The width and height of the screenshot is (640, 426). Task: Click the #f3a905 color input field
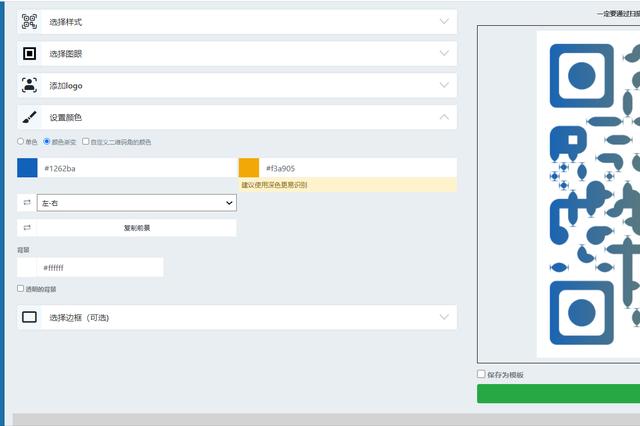tap(358, 168)
